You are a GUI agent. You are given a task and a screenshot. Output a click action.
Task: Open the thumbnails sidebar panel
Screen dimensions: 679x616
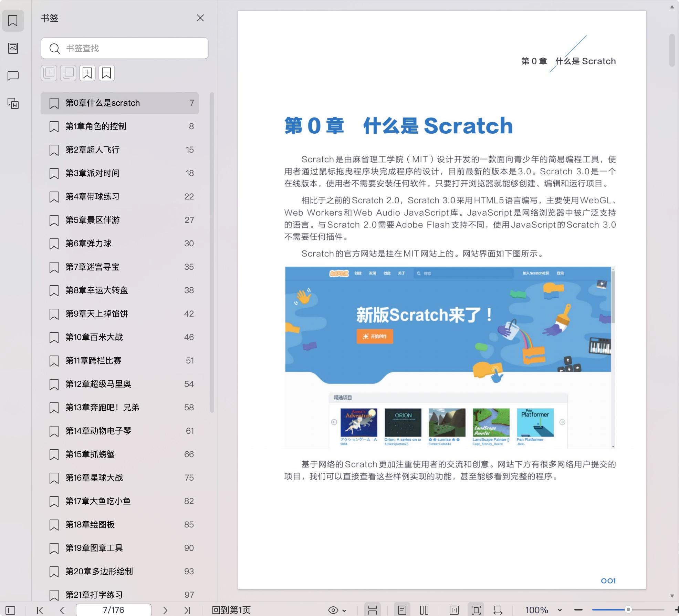(13, 48)
